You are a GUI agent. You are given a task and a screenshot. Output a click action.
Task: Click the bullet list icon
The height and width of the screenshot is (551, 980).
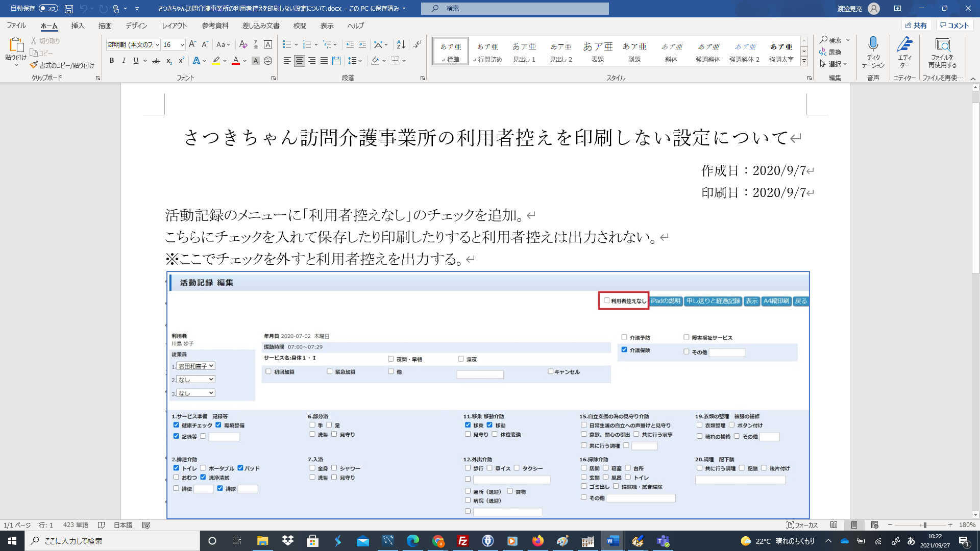pos(287,44)
